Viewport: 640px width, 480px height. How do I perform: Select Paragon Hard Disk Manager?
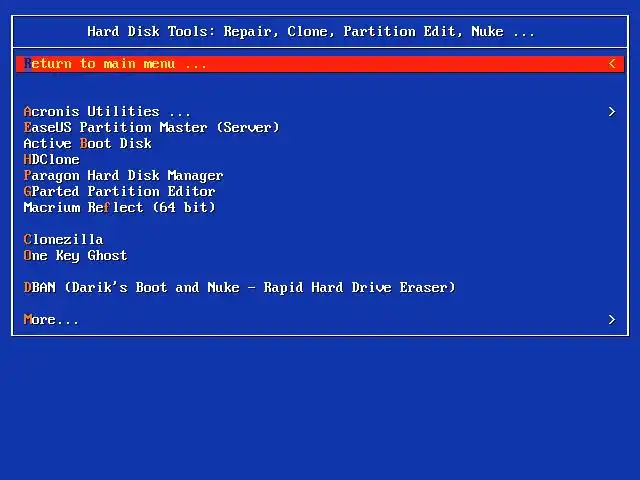[x=123, y=176]
